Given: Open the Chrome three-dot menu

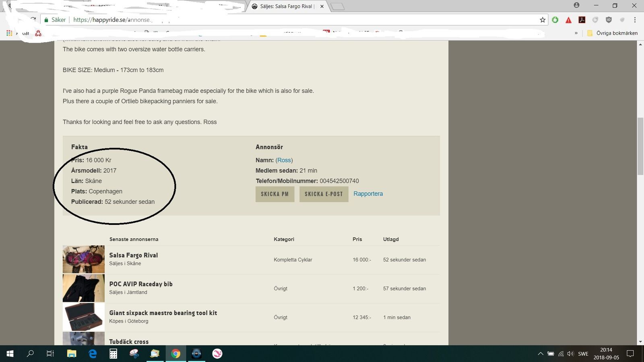Looking at the screenshot, I should point(635,20).
